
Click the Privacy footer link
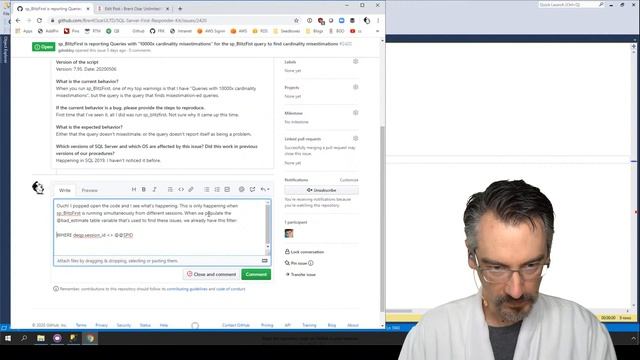101,325
